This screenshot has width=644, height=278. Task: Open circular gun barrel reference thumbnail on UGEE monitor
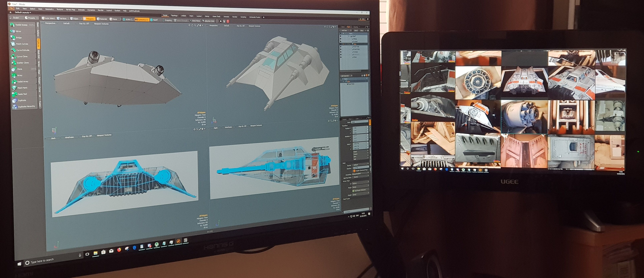[x=478, y=83]
